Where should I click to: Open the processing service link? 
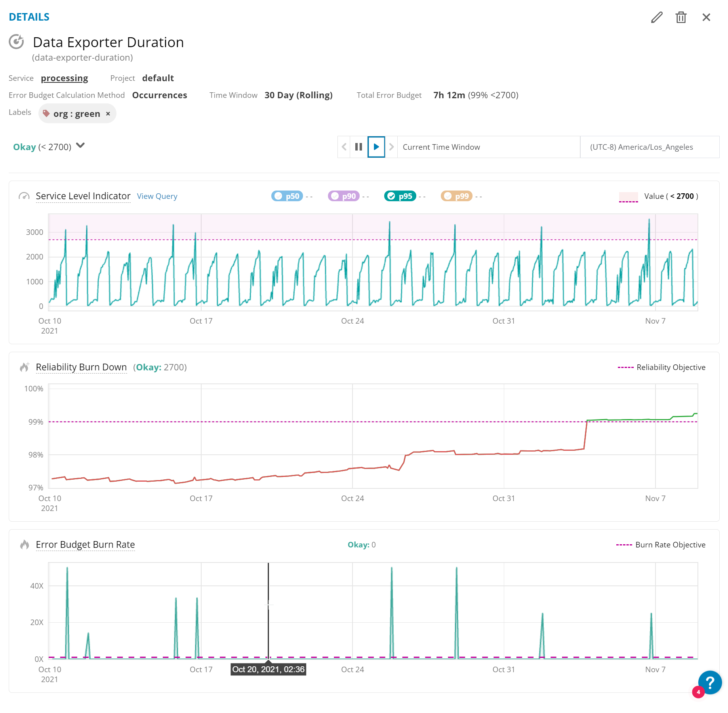click(64, 78)
